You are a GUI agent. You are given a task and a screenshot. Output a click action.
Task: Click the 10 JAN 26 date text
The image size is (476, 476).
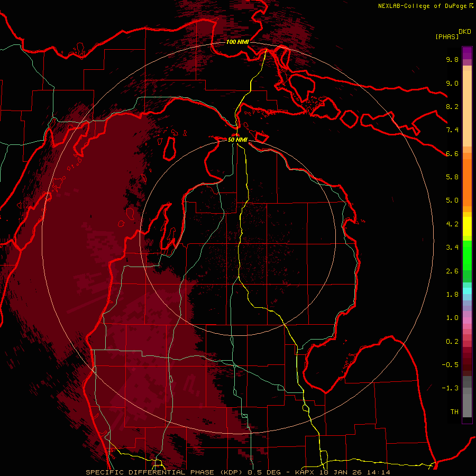(x=342, y=472)
